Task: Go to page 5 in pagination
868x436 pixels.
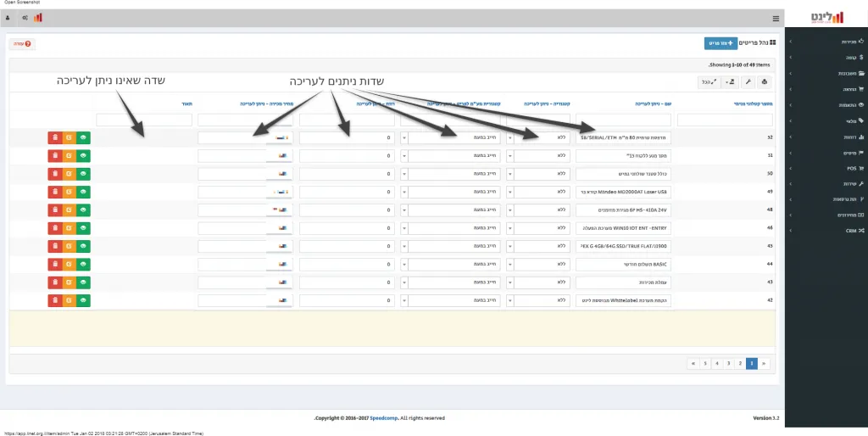Action: (x=704, y=363)
